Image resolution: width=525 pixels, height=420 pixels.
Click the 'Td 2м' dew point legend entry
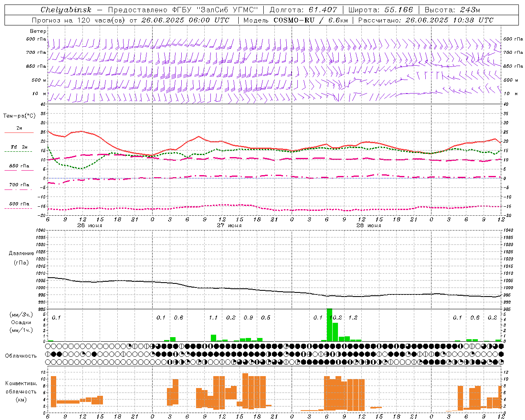tap(19, 147)
